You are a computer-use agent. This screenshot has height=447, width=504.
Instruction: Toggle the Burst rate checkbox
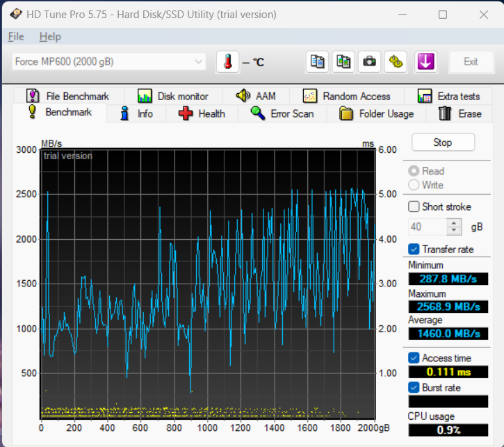tap(414, 387)
